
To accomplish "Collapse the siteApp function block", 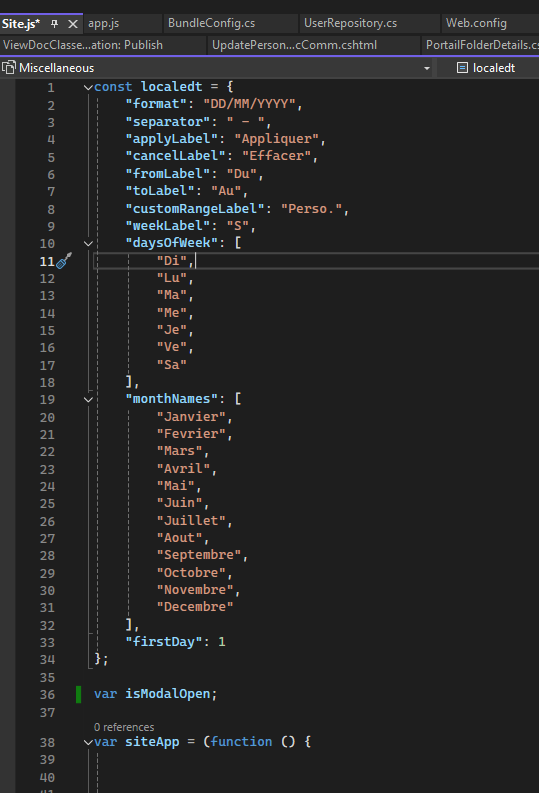I will pyautogui.click(x=88, y=742).
